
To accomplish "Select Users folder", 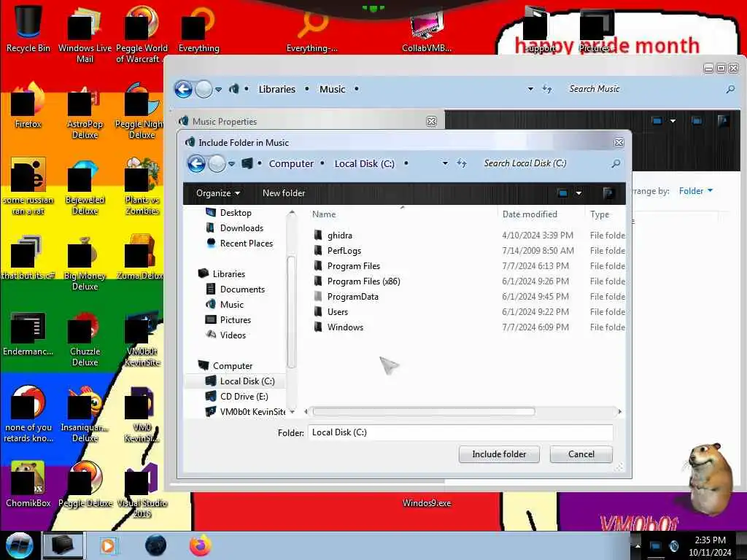I will pyautogui.click(x=337, y=312).
